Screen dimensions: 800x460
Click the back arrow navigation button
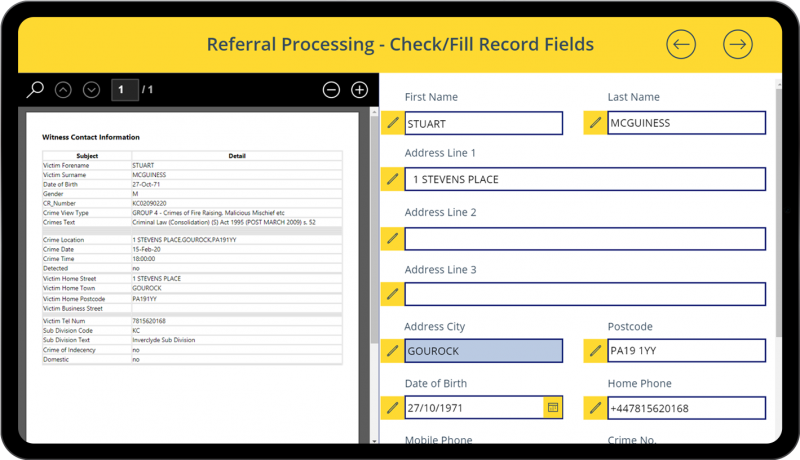pyautogui.click(x=681, y=44)
